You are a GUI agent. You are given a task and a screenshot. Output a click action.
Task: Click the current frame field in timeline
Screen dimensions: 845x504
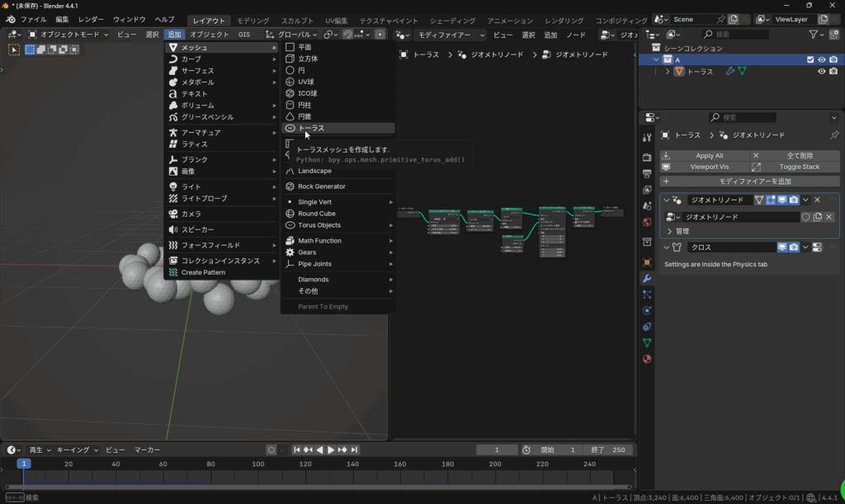point(496,450)
